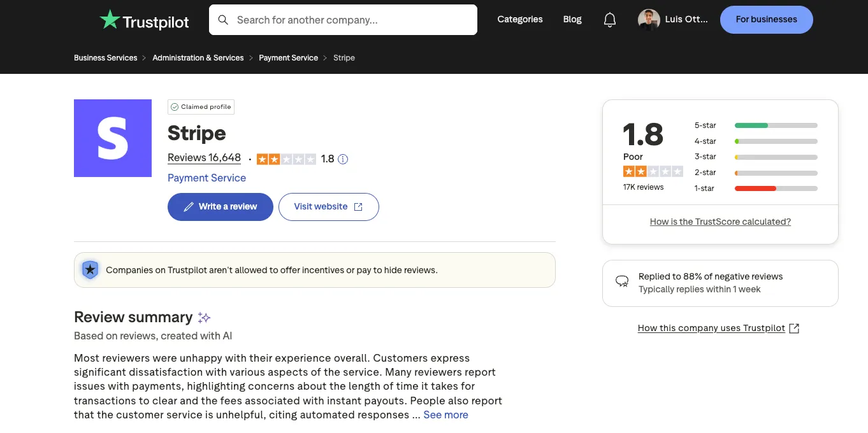Click the purple Stripe logo
This screenshot has height=433, width=868.
(113, 138)
